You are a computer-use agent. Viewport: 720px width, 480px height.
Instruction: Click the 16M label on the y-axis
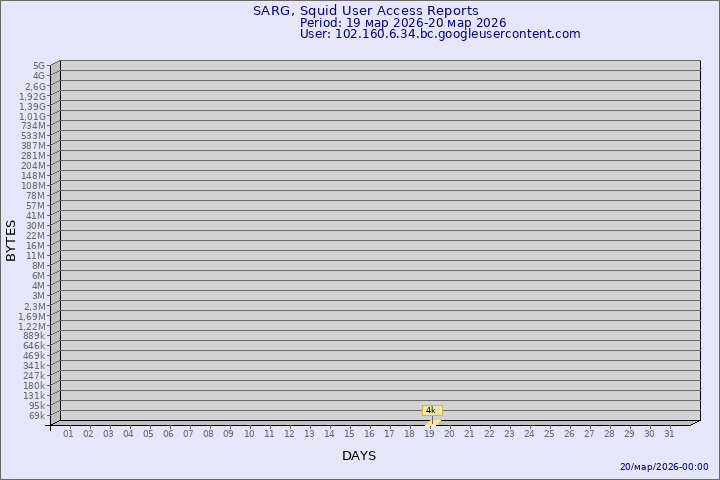click(36, 246)
